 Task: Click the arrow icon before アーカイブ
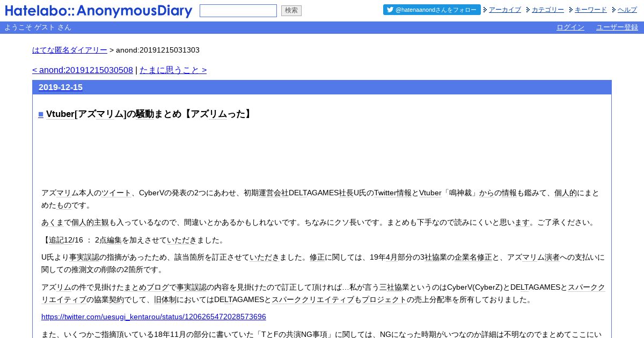485,10
